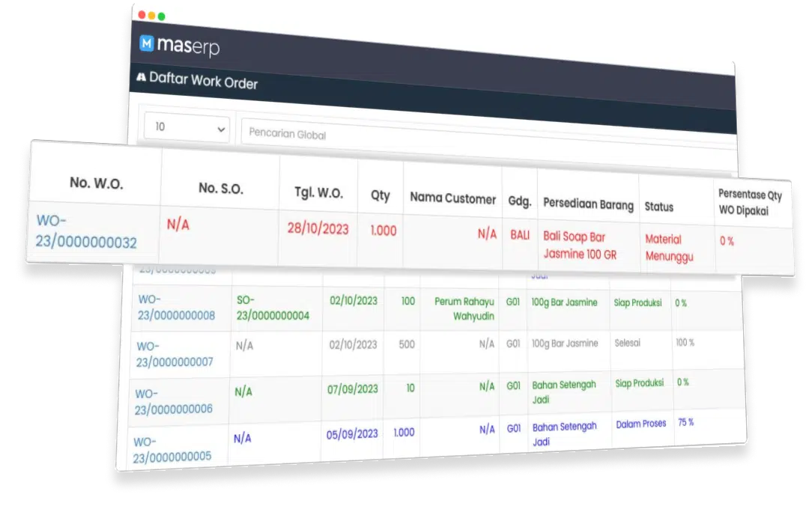Sort by the Nama Customer column header
Viewport: 812px width, 509px height.
[452, 198]
